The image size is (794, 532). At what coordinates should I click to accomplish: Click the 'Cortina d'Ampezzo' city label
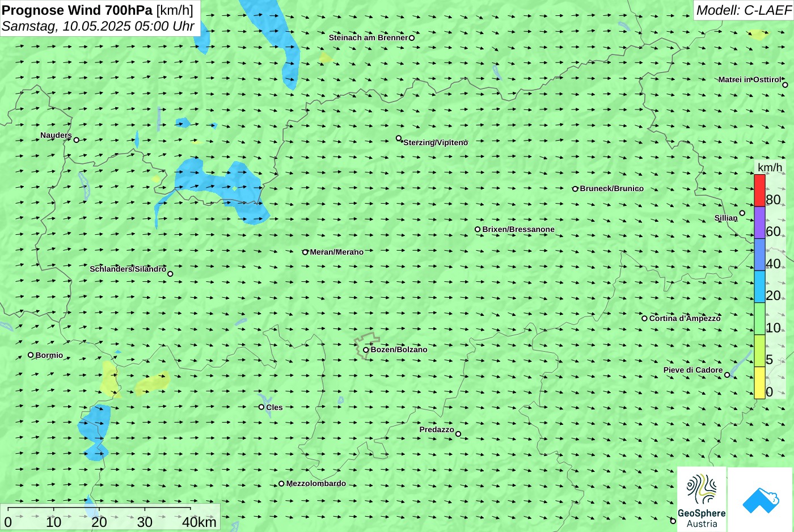(x=685, y=318)
